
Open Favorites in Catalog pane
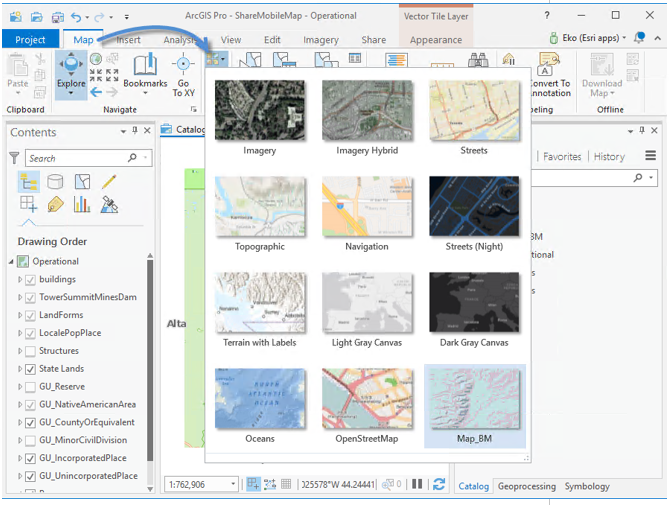pos(562,157)
